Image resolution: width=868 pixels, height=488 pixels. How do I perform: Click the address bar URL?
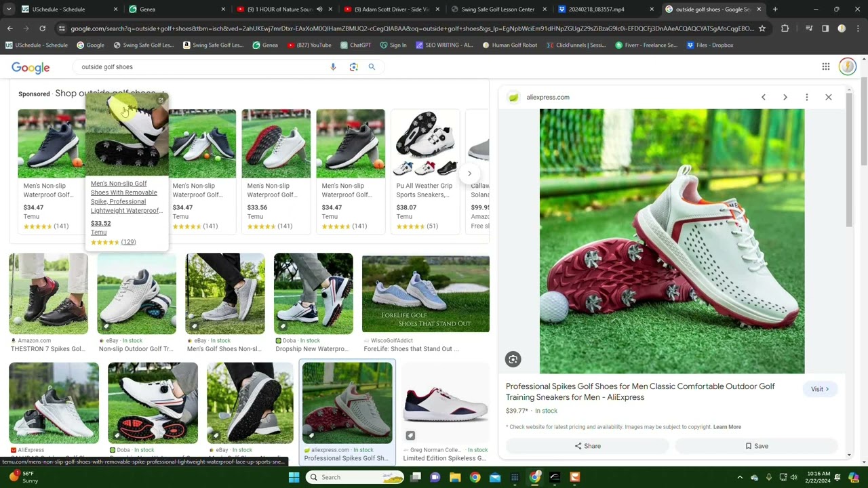(412, 28)
